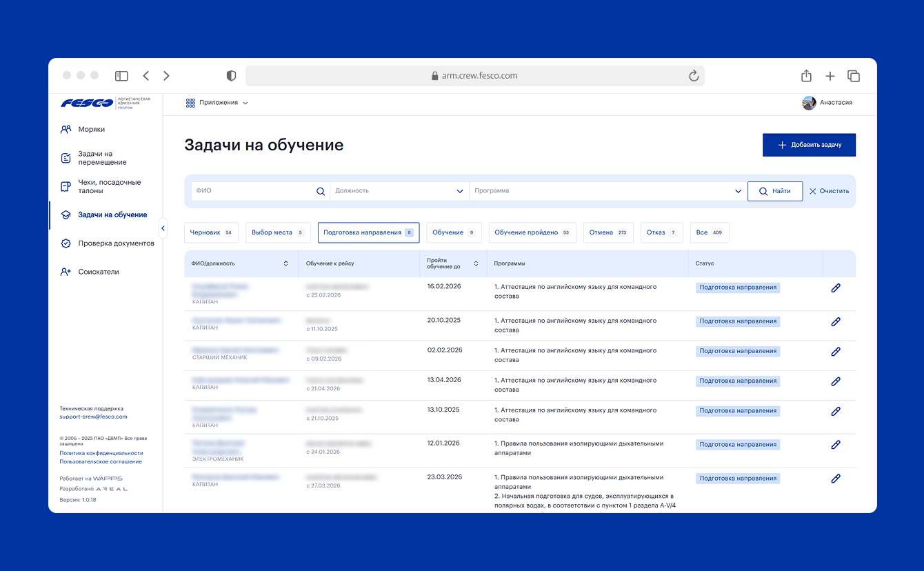The height and width of the screenshot is (571, 924).
Task: Switch to the Обучение пройдено tab
Action: 532,233
